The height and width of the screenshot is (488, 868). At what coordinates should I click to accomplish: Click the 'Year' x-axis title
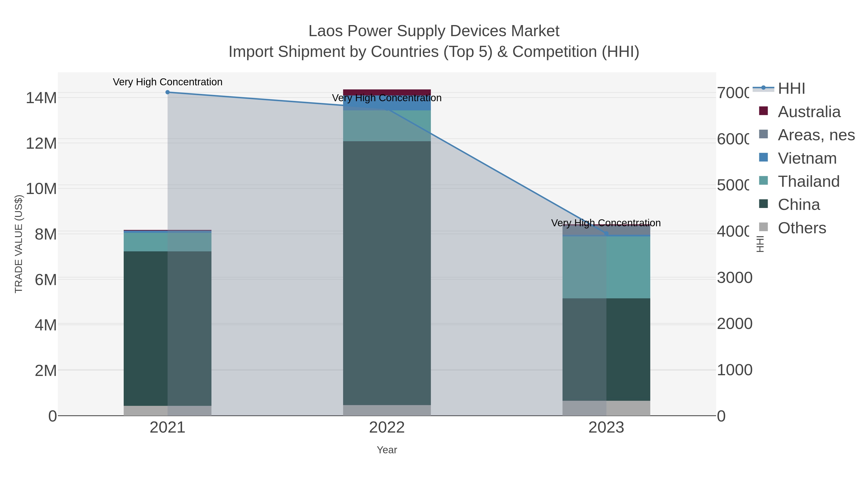point(387,450)
